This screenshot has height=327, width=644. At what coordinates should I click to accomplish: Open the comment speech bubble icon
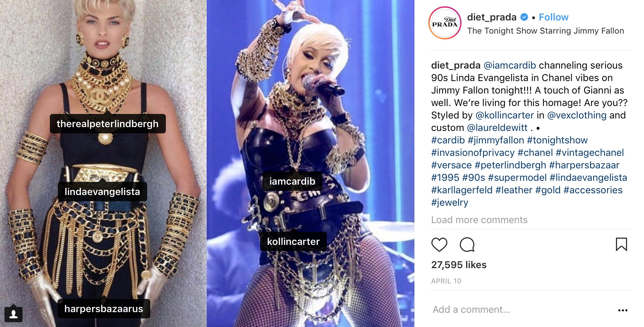[x=467, y=245]
